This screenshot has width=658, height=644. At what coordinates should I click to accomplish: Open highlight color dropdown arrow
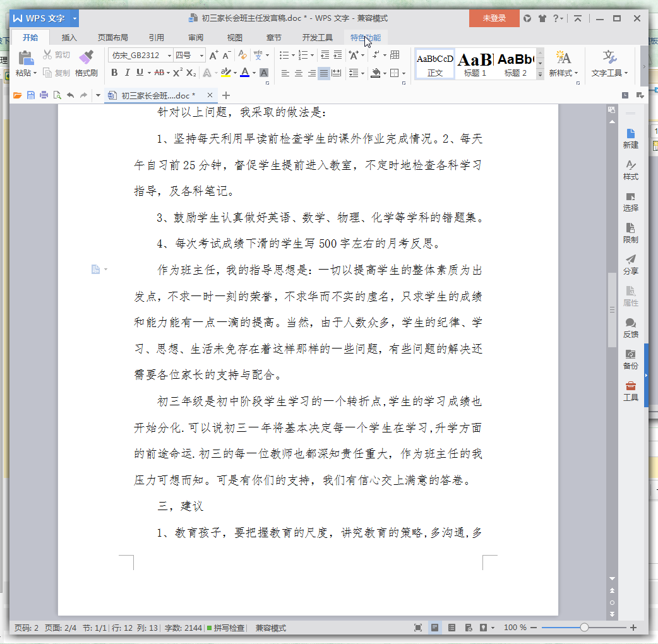(235, 73)
